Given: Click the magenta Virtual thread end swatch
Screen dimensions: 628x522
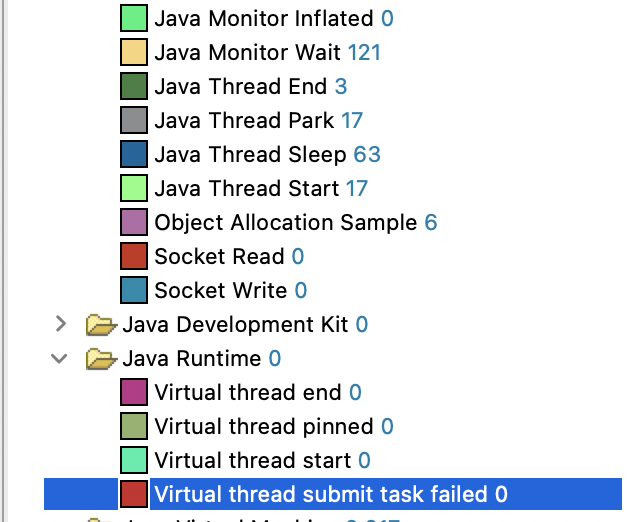Looking at the screenshot, I should (134, 392).
